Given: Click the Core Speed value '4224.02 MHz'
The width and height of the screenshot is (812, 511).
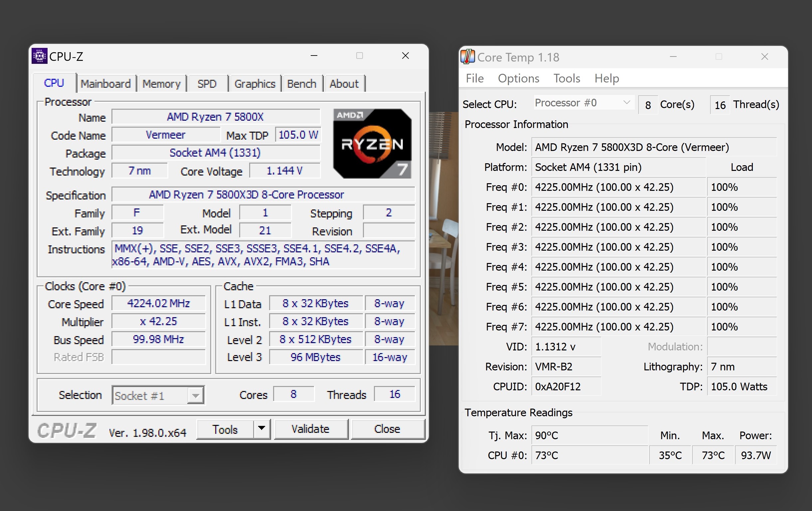Looking at the screenshot, I should click(158, 303).
